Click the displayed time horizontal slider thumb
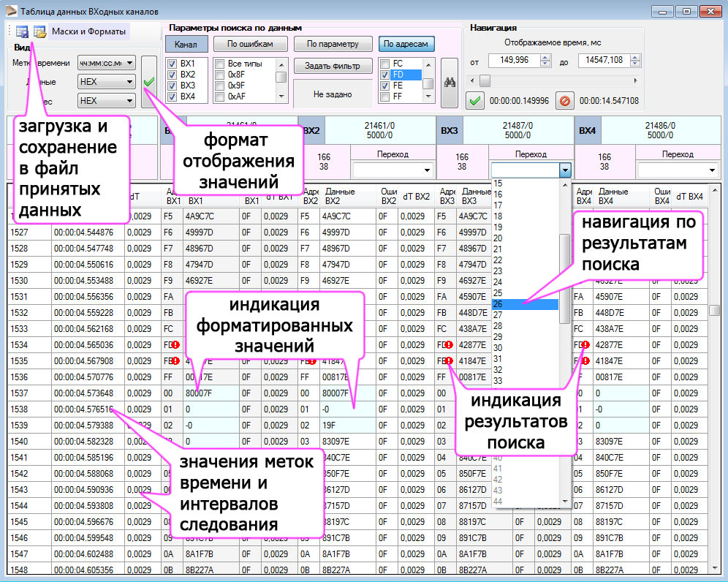This screenshot has width=728, height=582. point(485,80)
